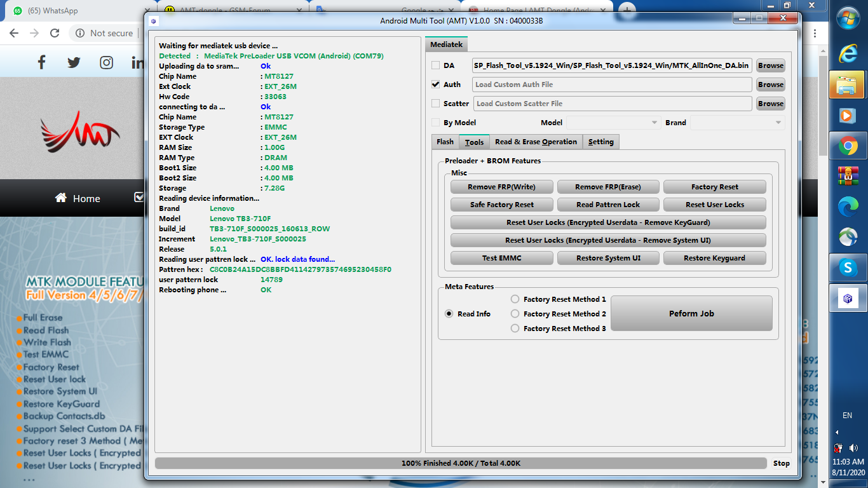This screenshot has width=868, height=488.
Task: Click Browse next to the Scatter file field
Action: 771,104
